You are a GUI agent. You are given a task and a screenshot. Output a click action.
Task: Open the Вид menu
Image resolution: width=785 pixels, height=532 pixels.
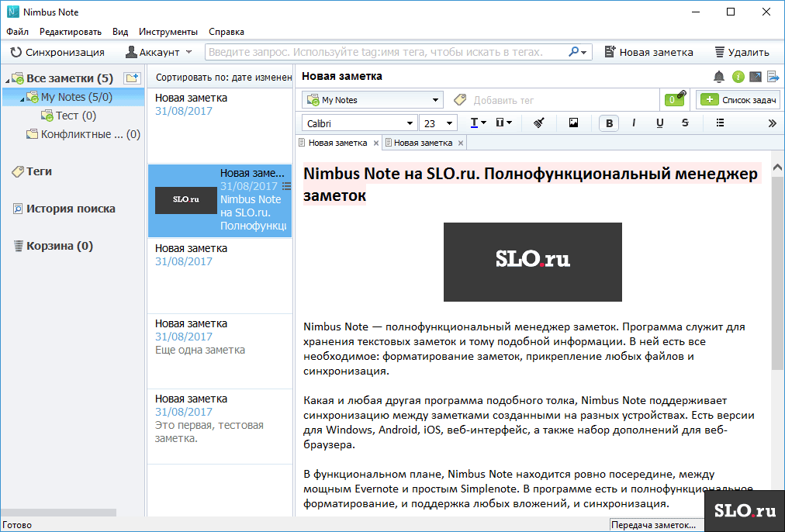coord(120,32)
